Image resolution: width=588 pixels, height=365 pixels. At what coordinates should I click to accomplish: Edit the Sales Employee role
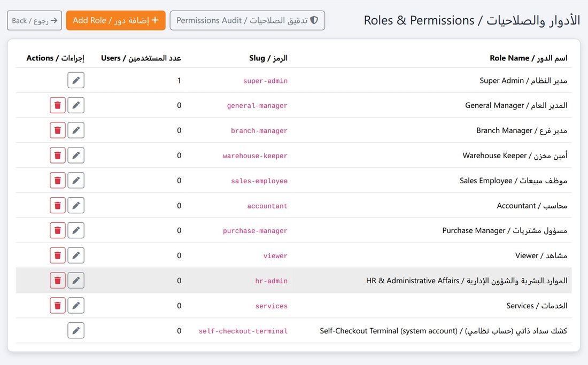tap(76, 180)
